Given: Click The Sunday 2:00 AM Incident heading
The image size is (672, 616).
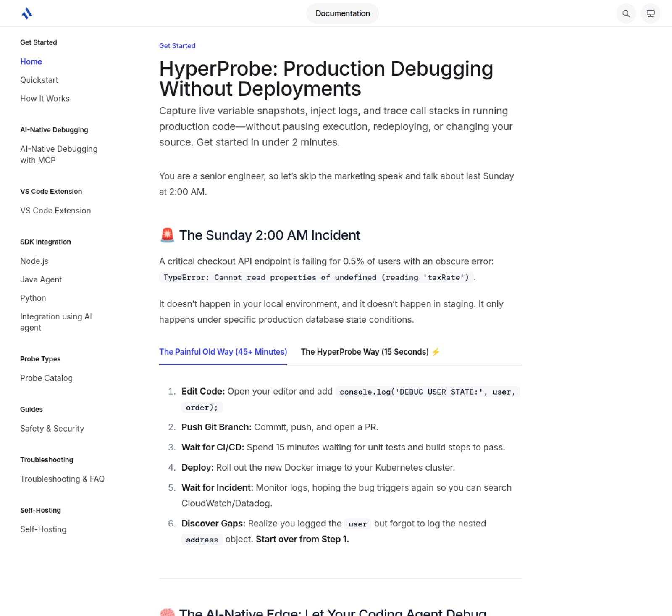Looking at the screenshot, I should pyautogui.click(x=270, y=235).
